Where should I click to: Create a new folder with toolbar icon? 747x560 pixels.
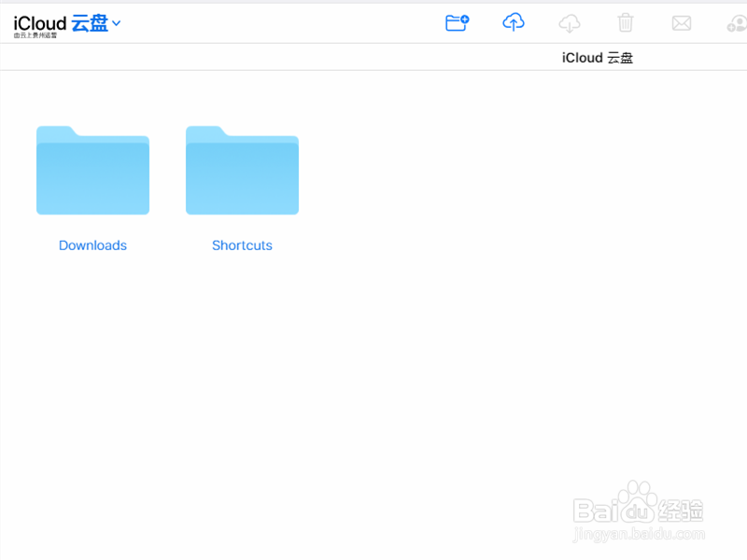coord(458,22)
